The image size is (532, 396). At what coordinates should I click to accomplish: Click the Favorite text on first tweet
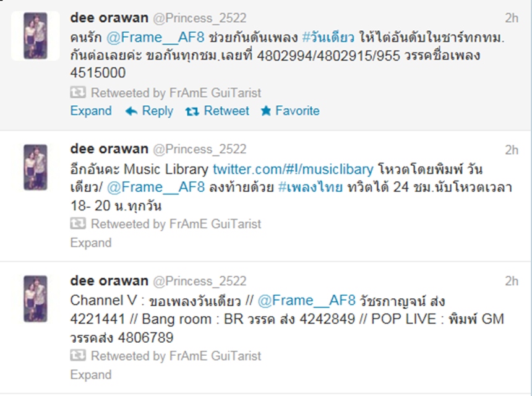point(298,111)
